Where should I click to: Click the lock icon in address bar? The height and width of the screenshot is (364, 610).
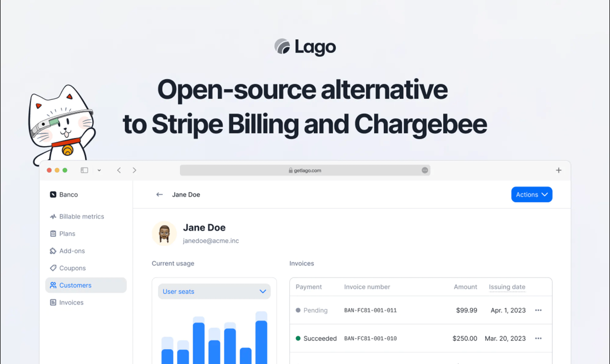click(x=291, y=170)
